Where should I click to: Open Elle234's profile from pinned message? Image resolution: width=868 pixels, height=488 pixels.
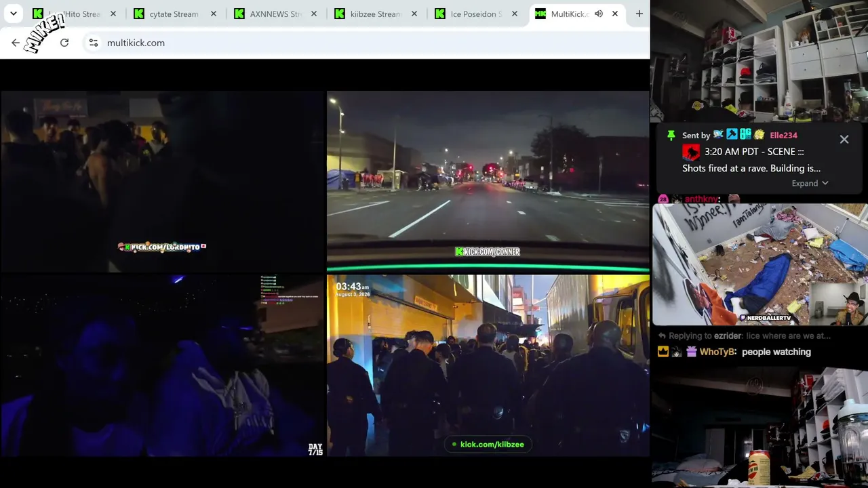point(783,136)
